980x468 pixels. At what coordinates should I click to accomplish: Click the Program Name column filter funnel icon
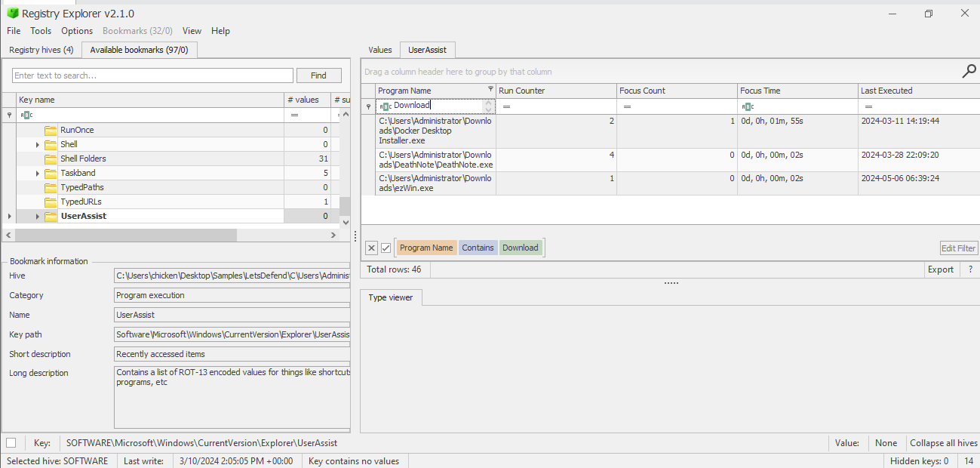(490, 90)
